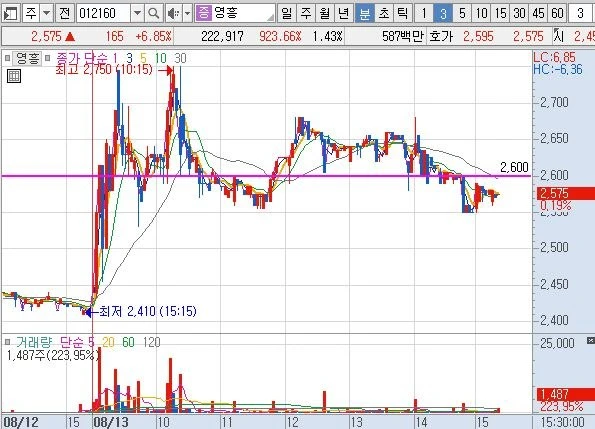Viewport: 595px width, 429px height.
Task: Select the 5 minute interval tab
Action: (x=462, y=14)
